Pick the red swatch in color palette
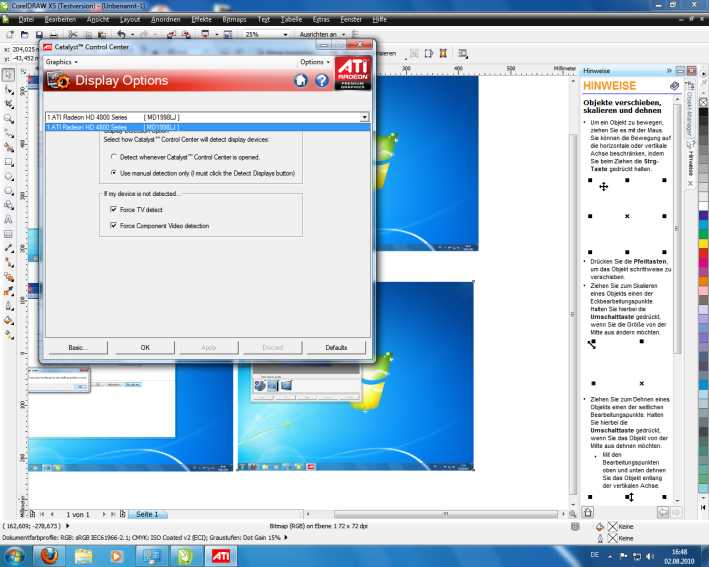 click(703, 254)
